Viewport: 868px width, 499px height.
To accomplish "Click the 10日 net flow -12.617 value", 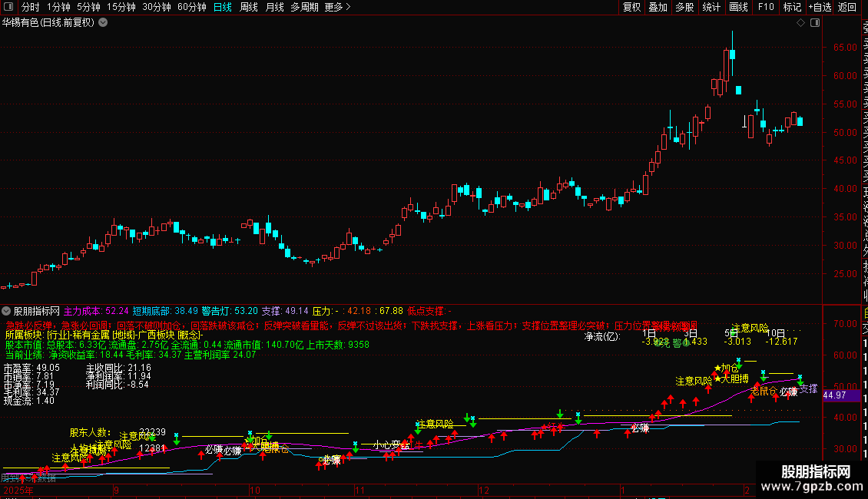I will pyautogui.click(x=781, y=342).
